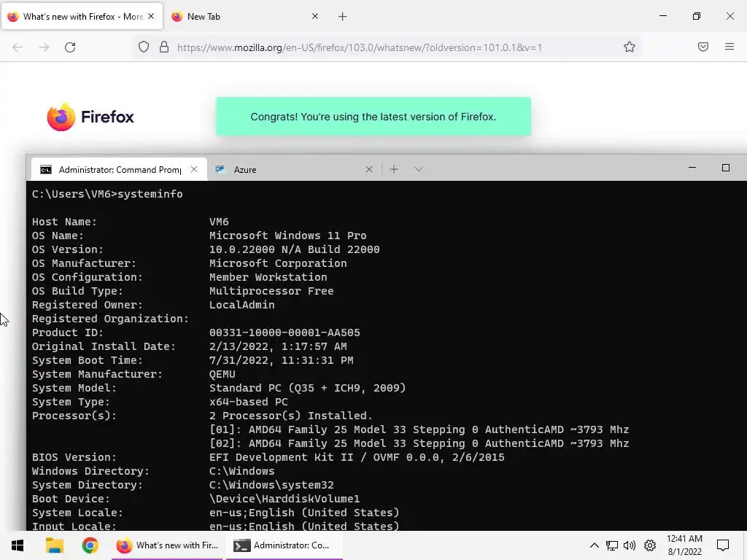Open Firefox tracking protection shield
747x560 pixels.
[x=144, y=47]
